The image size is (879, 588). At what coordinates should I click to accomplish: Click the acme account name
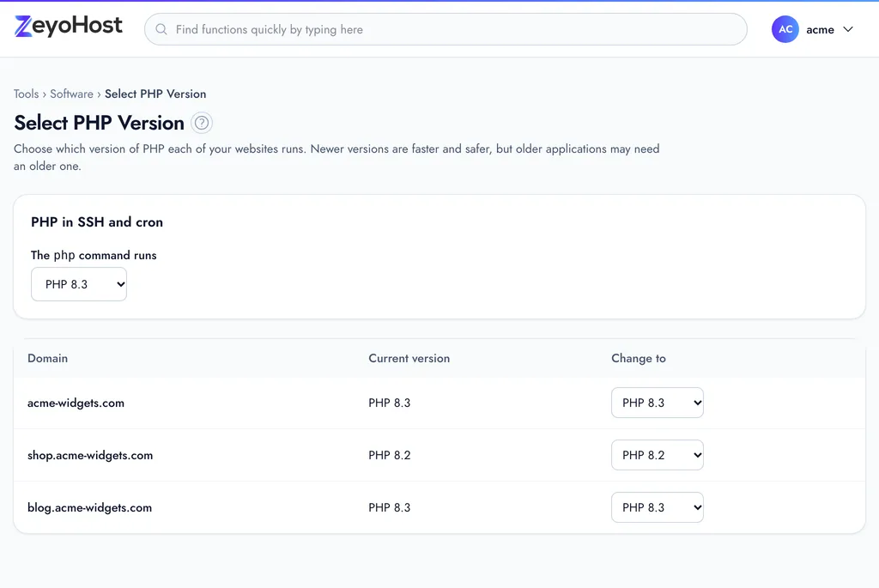click(820, 30)
